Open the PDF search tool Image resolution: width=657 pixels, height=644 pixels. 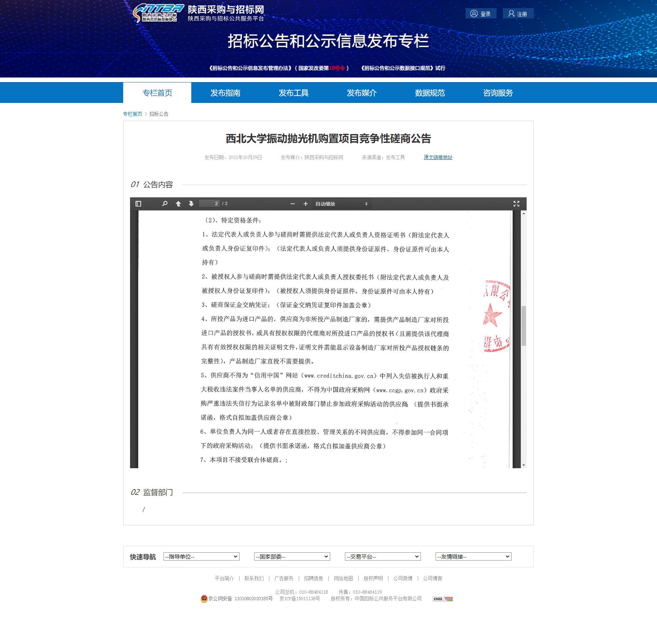click(165, 204)
